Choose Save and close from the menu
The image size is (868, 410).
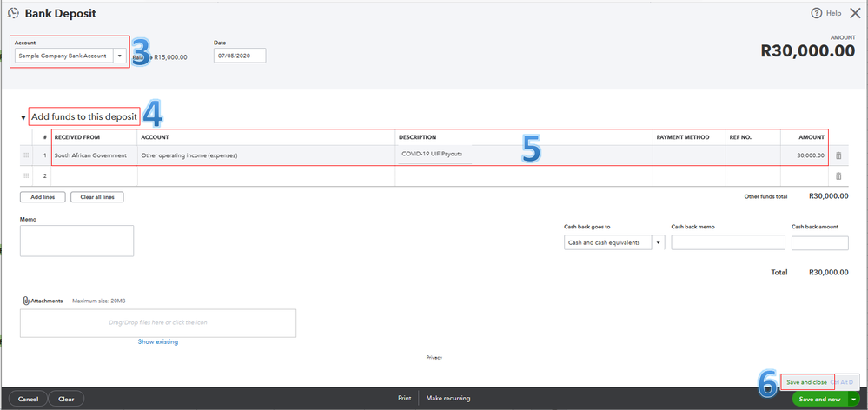tap(807, 382)
